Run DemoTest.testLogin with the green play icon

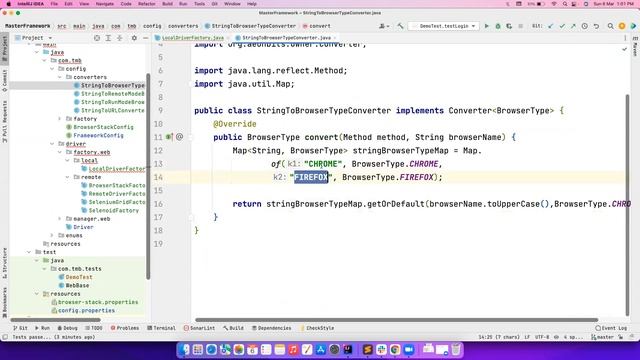[487, 26]
